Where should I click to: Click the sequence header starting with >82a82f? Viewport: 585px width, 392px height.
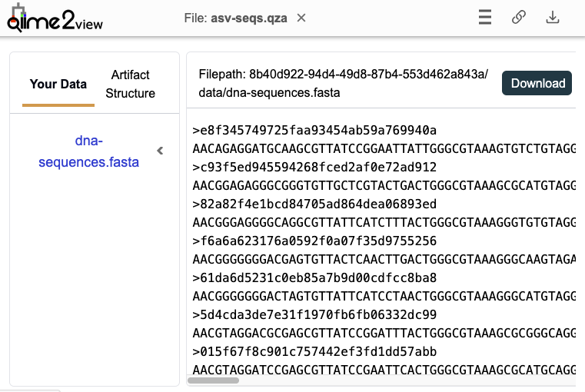tap(314, 204)
